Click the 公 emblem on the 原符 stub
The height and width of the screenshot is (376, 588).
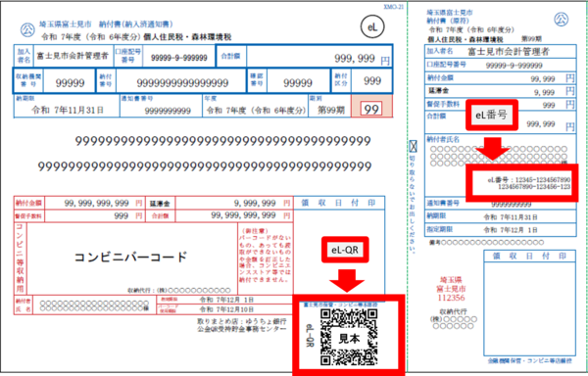[562, 19]
